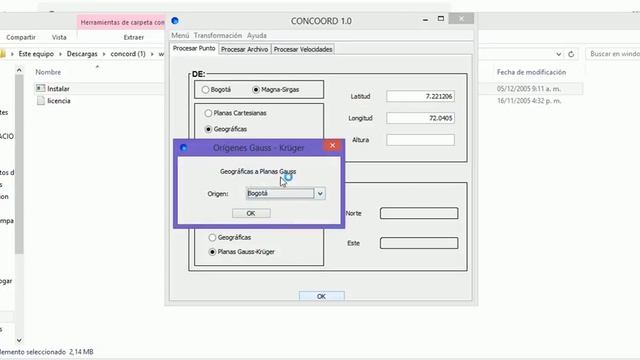Open the Menú menu
This screenshot has height=360, width=640.
click(180, 36)
